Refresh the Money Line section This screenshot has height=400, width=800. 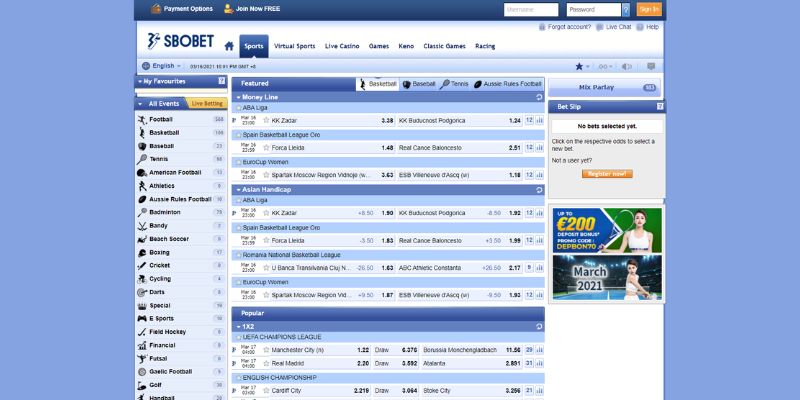[539, 97]
